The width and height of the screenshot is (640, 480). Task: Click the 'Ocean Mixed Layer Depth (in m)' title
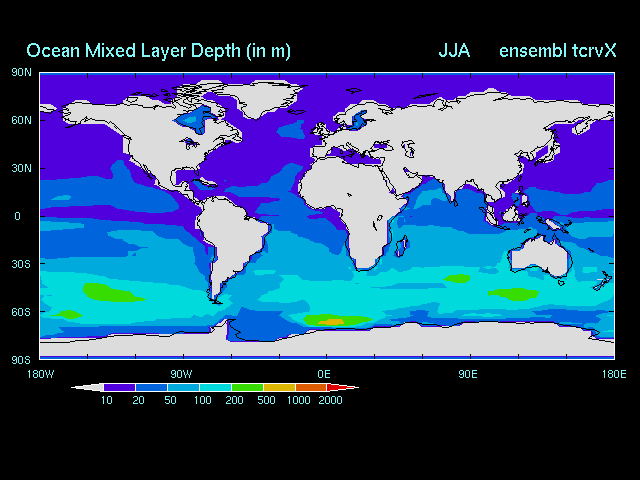click(158, 50)
